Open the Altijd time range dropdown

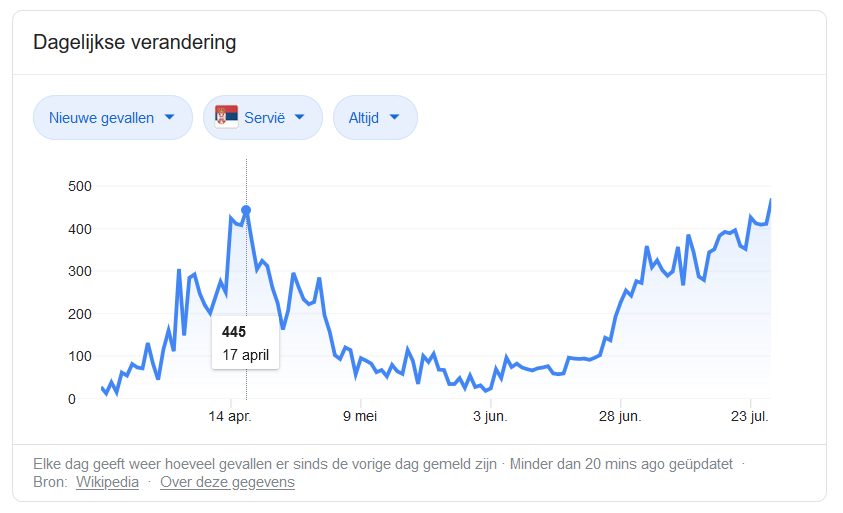pyautogui.click(x=375, y=118)
